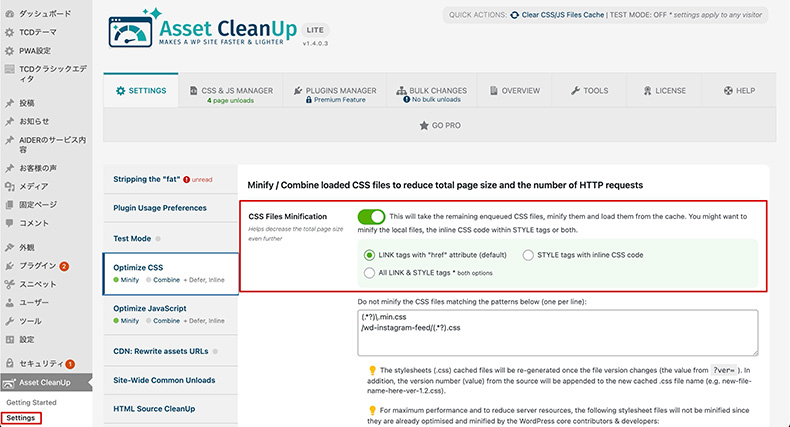Click the TEST MODE: OFF status text
Image resolution: width=790 pixels, height=427 pixels.
(x=638, y=15)
